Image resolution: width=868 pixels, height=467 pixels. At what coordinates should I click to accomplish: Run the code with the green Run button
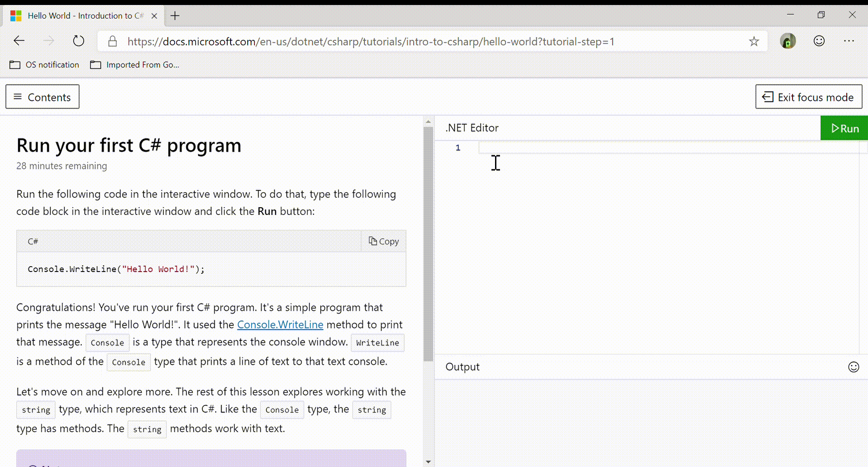(844, 128)
